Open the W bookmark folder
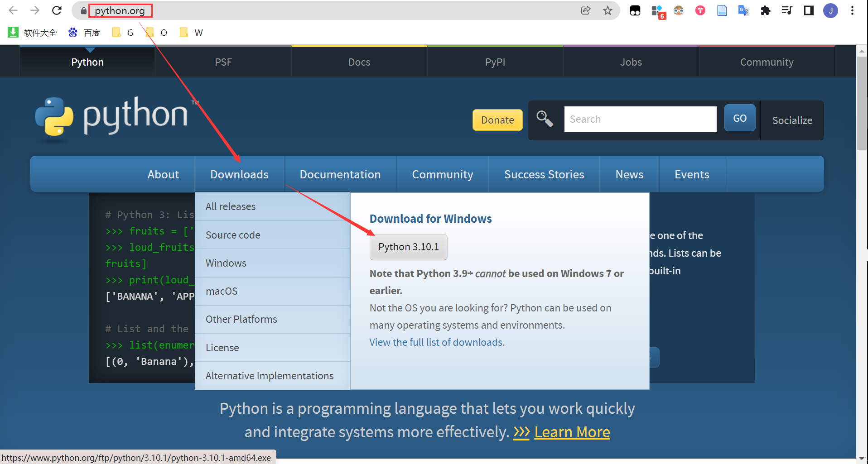Screen dimensions: 868x464 coord(191,33)
